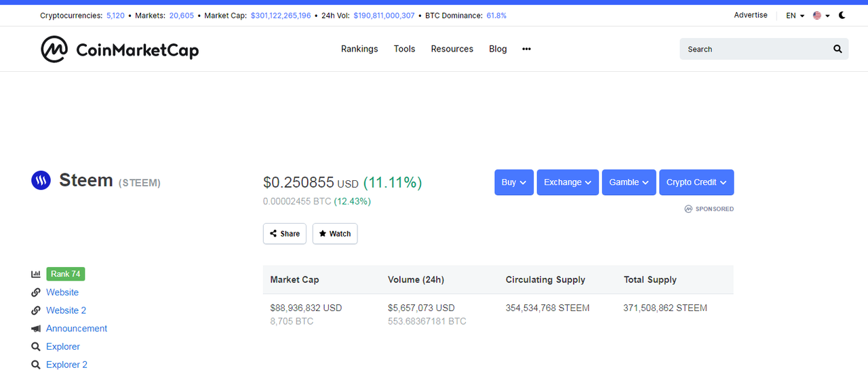Open the three-dots more menu
The image size is (868, 372).
point(527,49)
